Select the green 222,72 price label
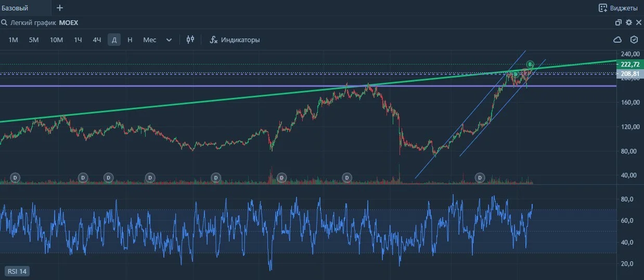This screenshot has width=644, height=280. coord(630,65)
